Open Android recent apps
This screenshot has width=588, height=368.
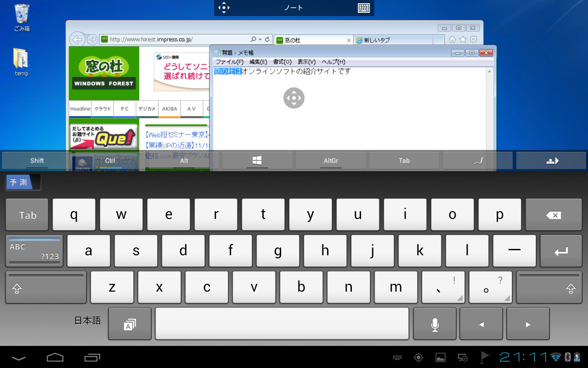[92, 357]
